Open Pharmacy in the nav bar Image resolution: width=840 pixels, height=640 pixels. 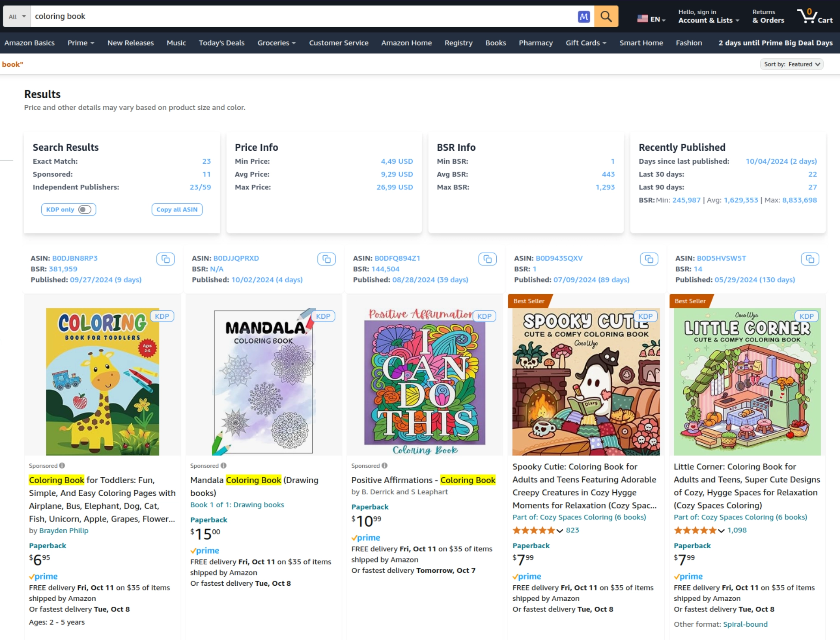tap(535, 43)
